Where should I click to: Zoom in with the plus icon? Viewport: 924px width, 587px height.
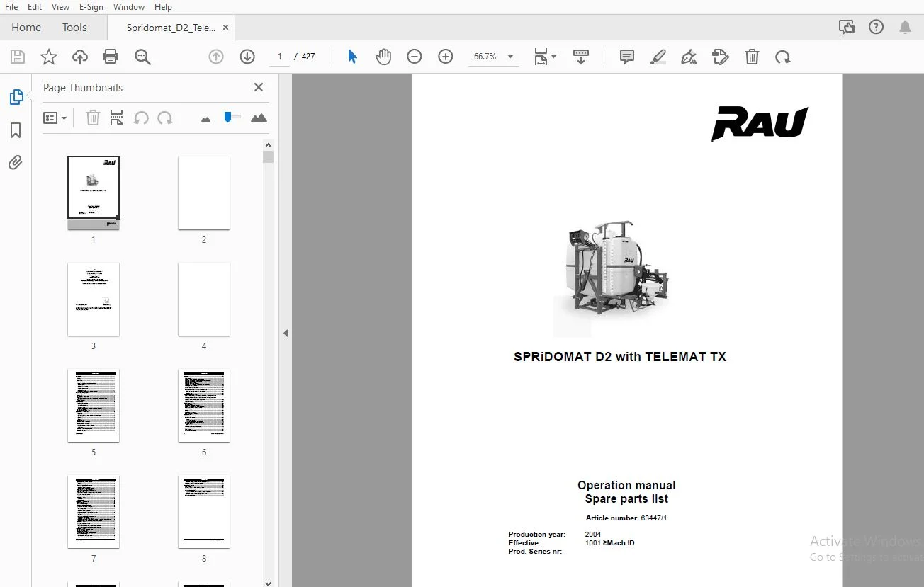[446, 57]
